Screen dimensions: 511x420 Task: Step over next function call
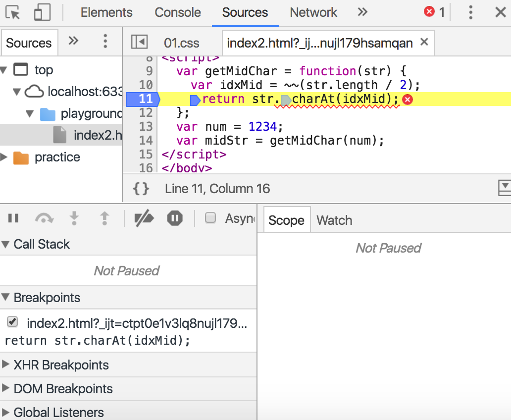(44, 218)
